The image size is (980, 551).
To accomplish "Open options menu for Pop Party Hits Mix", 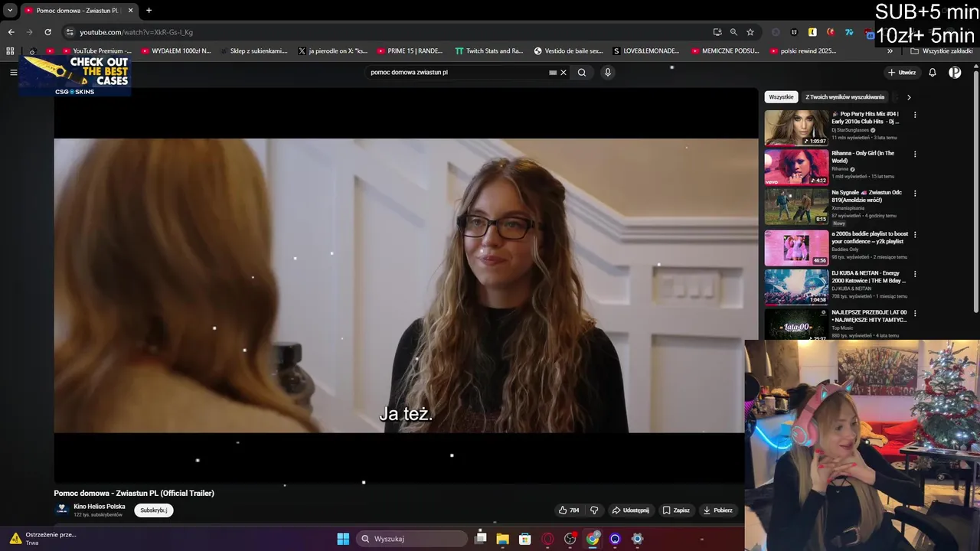I will [x=915, y=115].
